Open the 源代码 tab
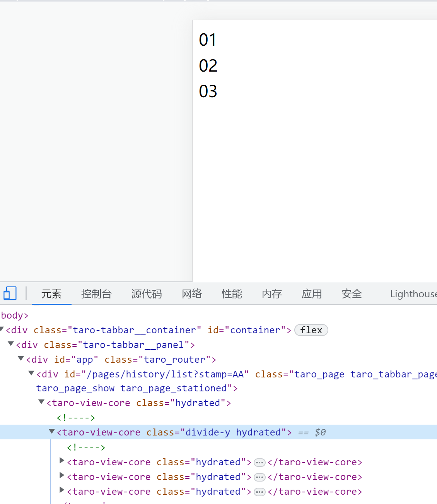 pos(146,294)
